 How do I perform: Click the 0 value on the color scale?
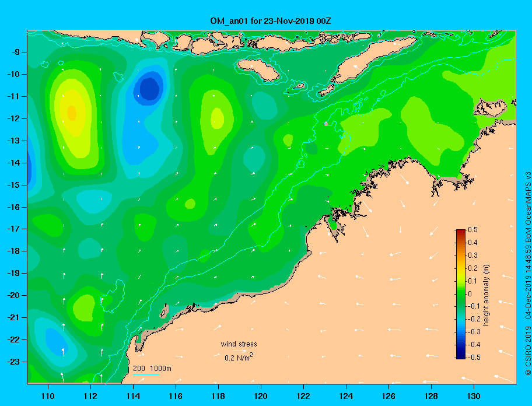coord(470,294)
